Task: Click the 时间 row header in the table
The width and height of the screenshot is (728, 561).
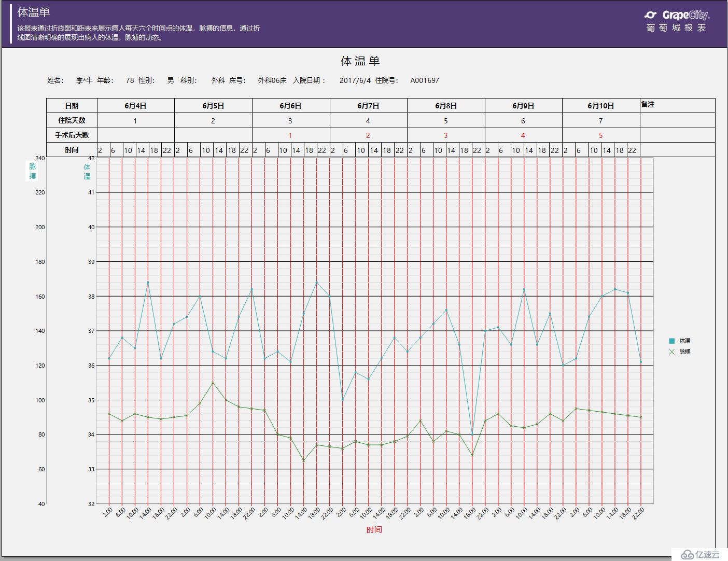Action: click(x=72, y=150)
